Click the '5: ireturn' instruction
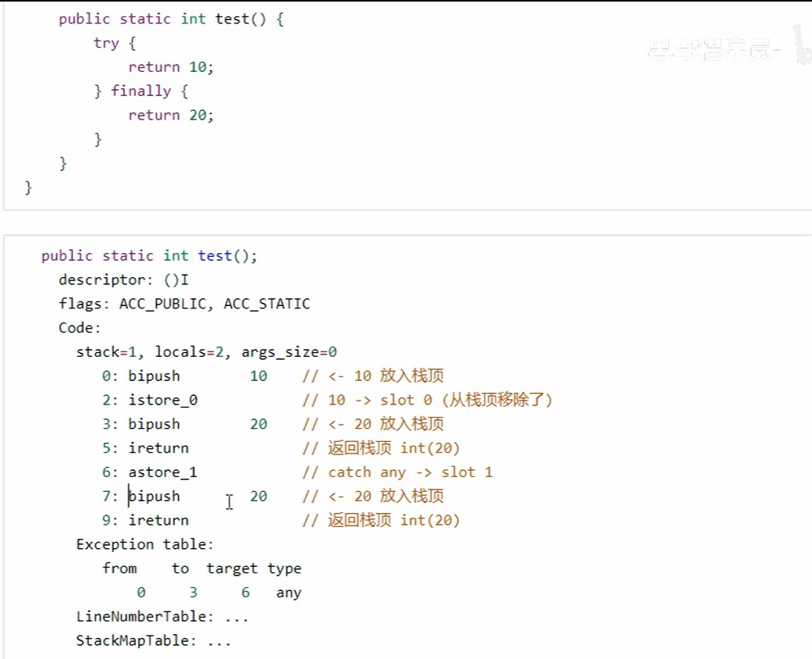812x659 pixels. click(145, 448)
